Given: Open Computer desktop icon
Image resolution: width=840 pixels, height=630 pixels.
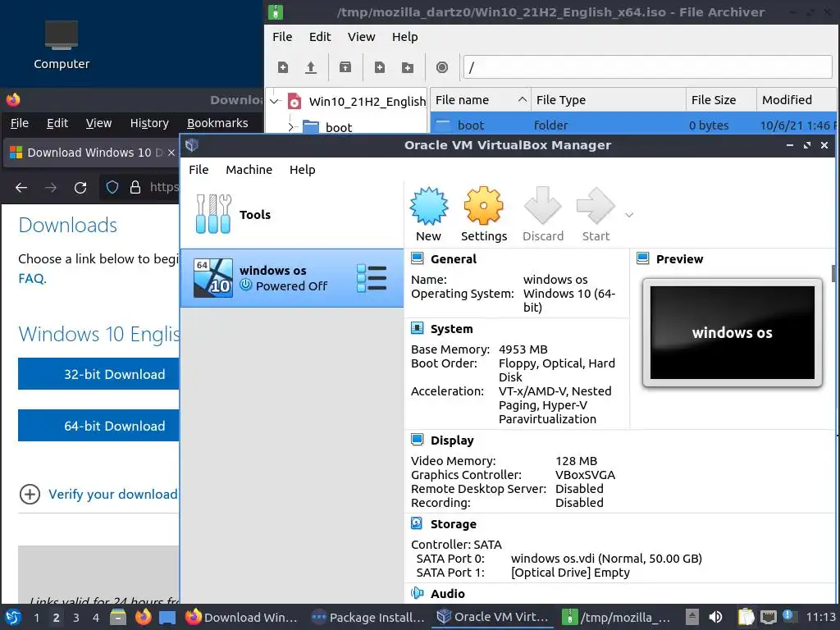Looking at the screenshot, I should pyautogui.click(x=62, y=45).
